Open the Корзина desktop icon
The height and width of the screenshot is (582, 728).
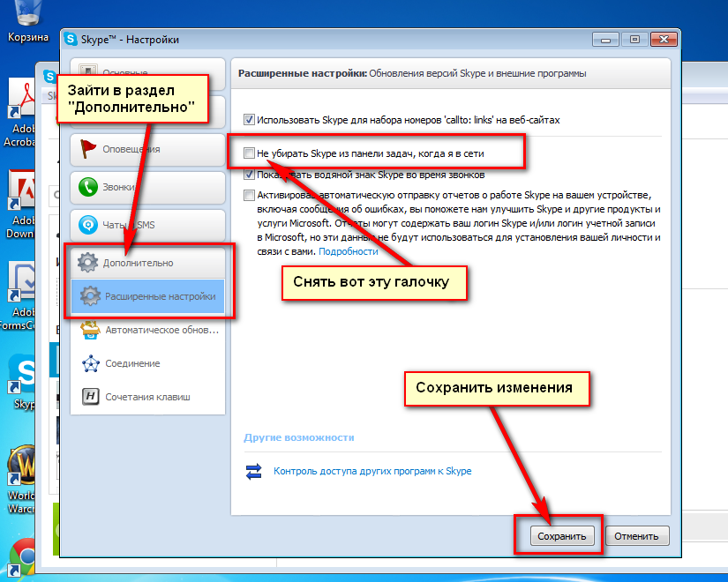(28, 21)
